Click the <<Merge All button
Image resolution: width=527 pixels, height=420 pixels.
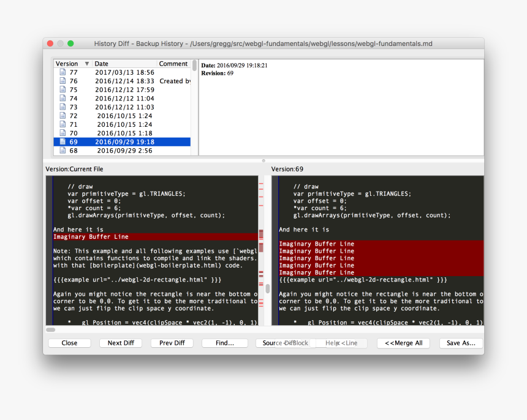(403, 343)
